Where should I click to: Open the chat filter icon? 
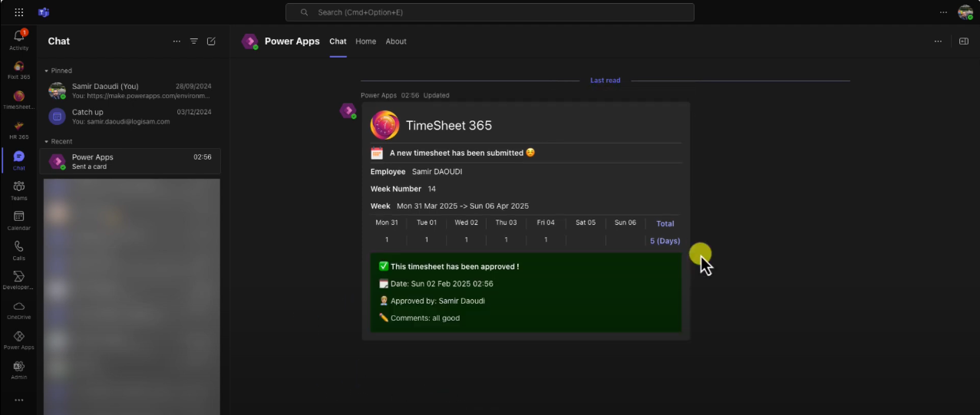click(194, 41)
